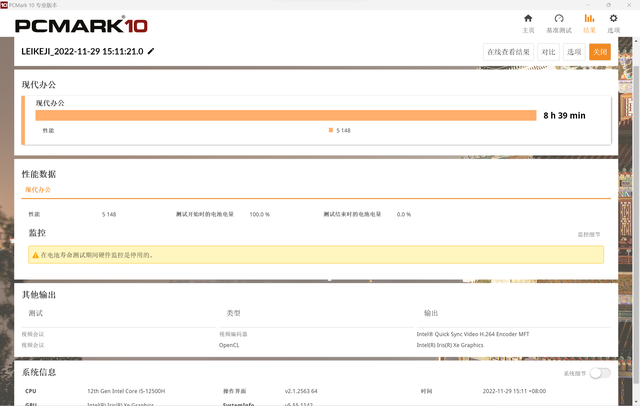
Task: Click the Intel Quick Sync Video H.264 Encoder MFT text
Action: click(473, 334)
